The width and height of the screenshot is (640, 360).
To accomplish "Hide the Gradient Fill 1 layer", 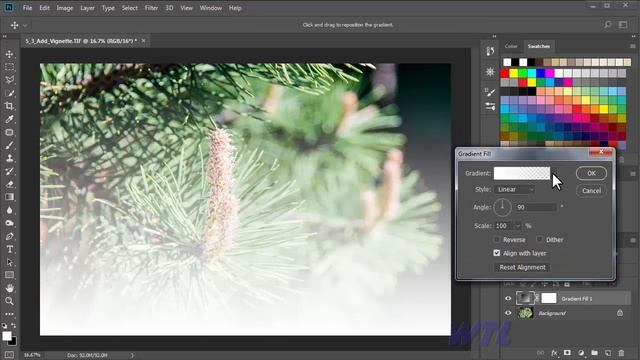I will [508, 298].
